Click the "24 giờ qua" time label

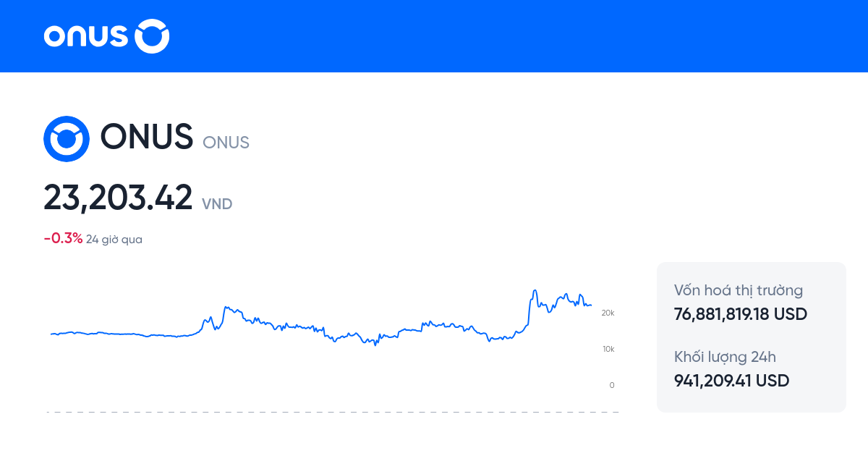pyautogui.click(x=114, y=240)
